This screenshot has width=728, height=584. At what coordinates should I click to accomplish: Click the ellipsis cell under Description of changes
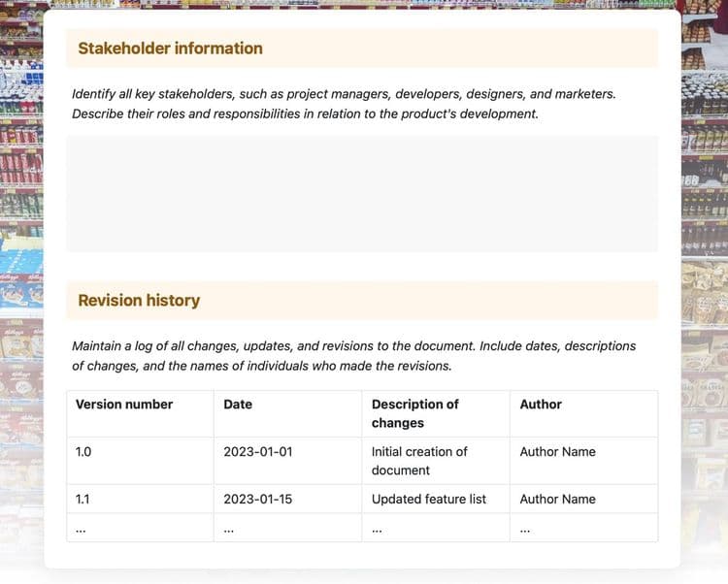tap(436, 528)
